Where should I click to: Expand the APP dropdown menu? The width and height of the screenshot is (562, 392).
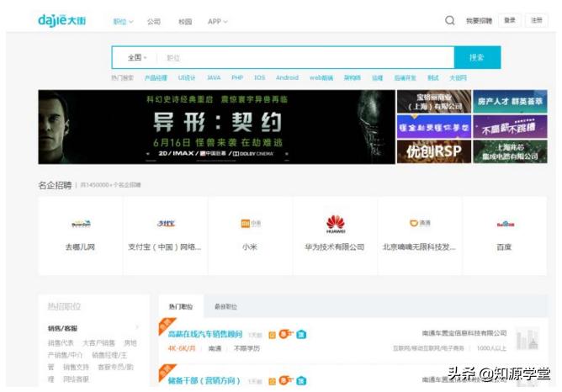tap(218, 22)
